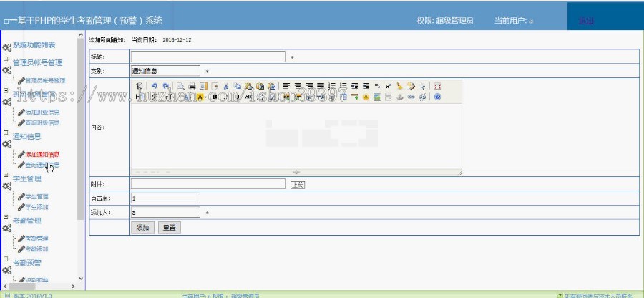Click the undo icon in the editor toolbar
Image resolution: width=644 pixels, height=298 pixels.
155,86
